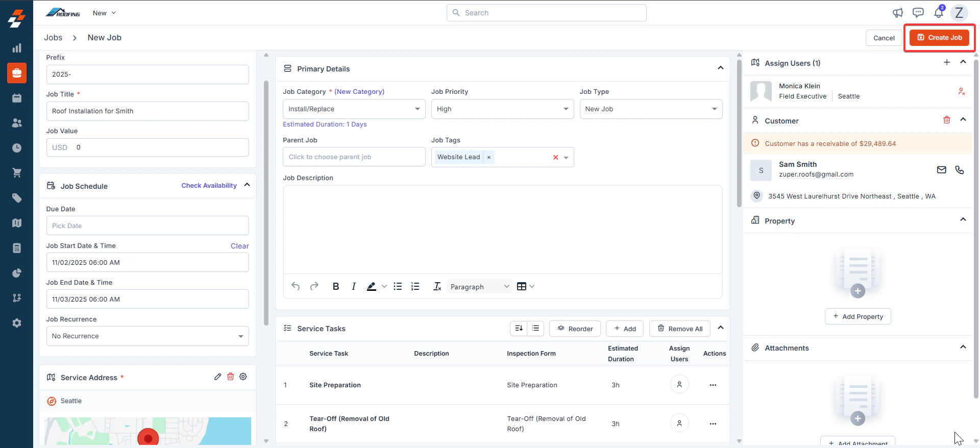980x448 pixels.
Task: Collapse the Attachments panel
Action: [x=963, y=347]
